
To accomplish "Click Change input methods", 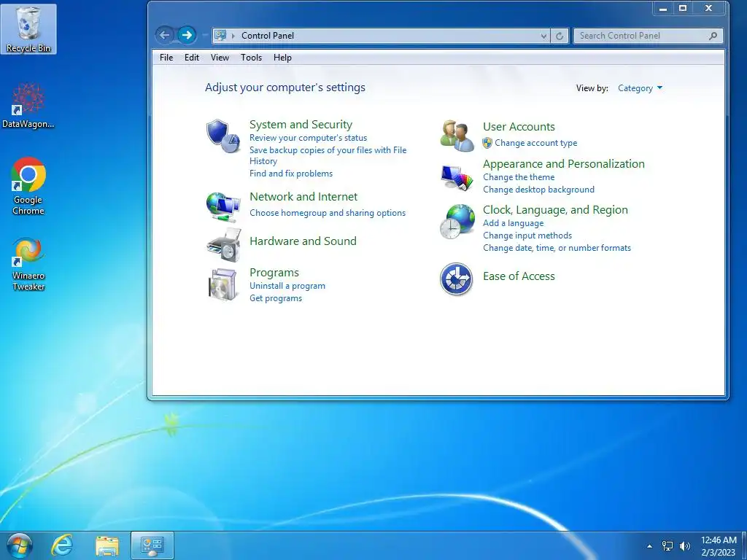I will point(527,236).
